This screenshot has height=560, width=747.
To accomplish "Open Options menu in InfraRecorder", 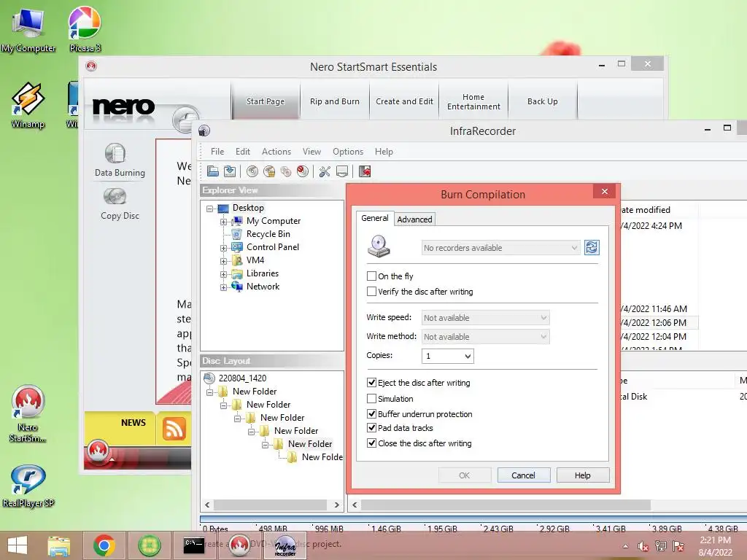I will pos(348,152).
